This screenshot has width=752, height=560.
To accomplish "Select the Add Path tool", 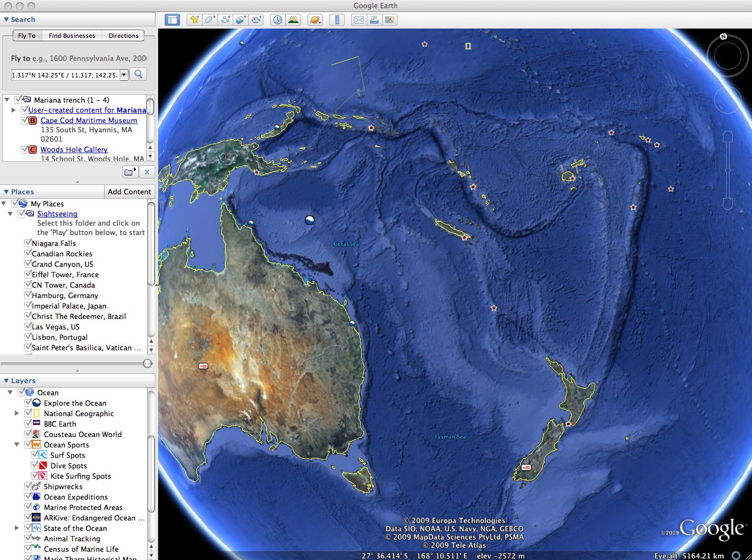I will coord(225,20).
